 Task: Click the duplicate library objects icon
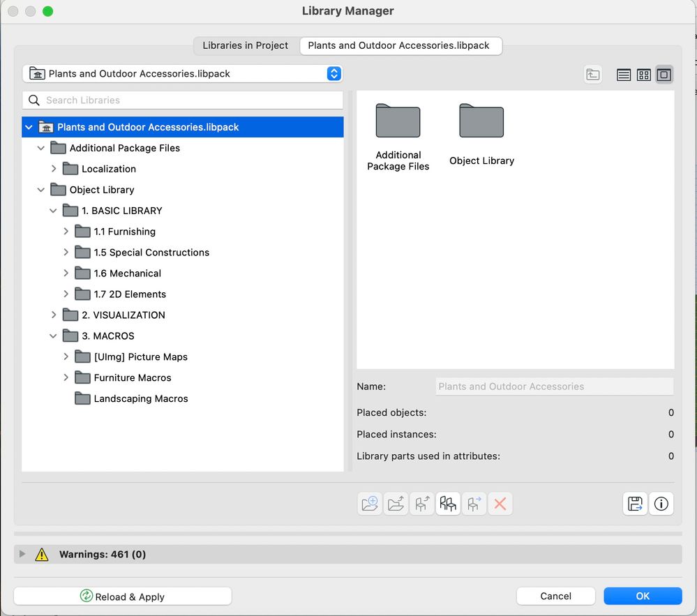448,504
